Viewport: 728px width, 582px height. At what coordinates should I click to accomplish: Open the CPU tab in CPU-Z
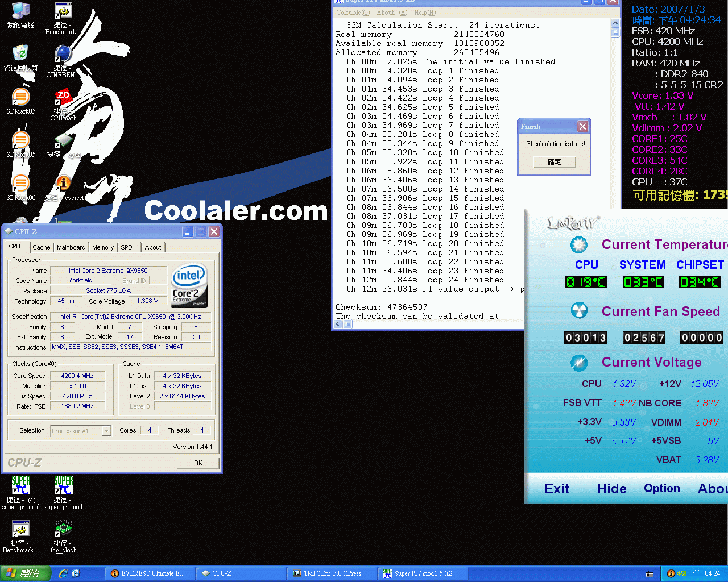(x=15, y=246)
